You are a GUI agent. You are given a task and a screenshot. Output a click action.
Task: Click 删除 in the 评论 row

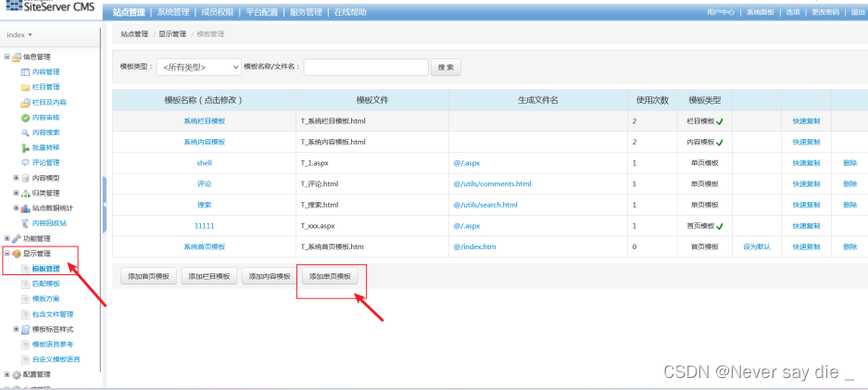coord(850,184)
